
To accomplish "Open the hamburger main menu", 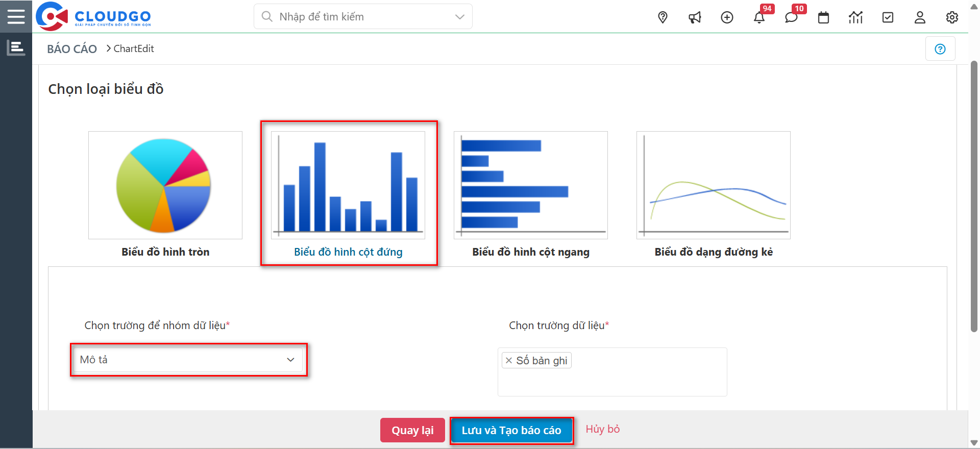I will pos(16,16).
